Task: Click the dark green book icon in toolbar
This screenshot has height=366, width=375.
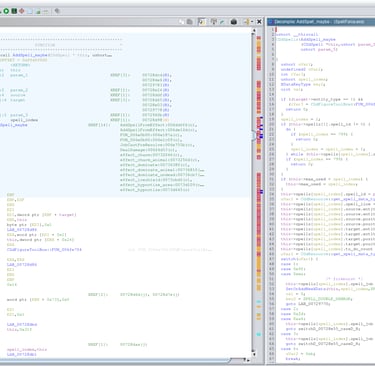Action: [x=14, y=11]
